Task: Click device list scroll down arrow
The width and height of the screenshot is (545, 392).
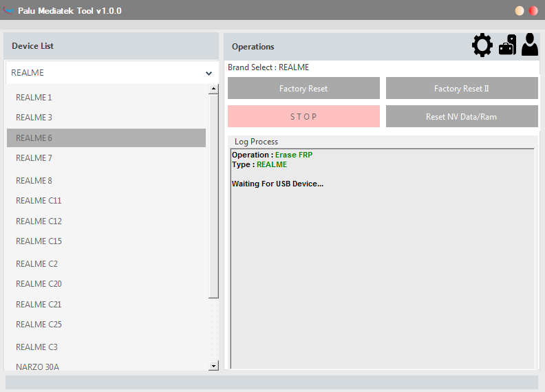Action: click(213, 366)
